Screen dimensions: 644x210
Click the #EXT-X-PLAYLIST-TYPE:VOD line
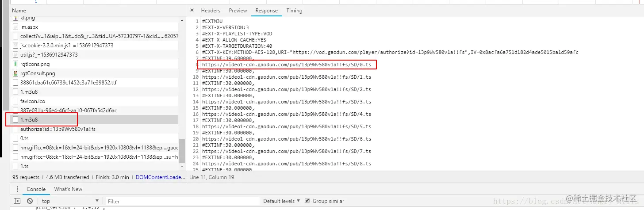[x=237, y=34]
